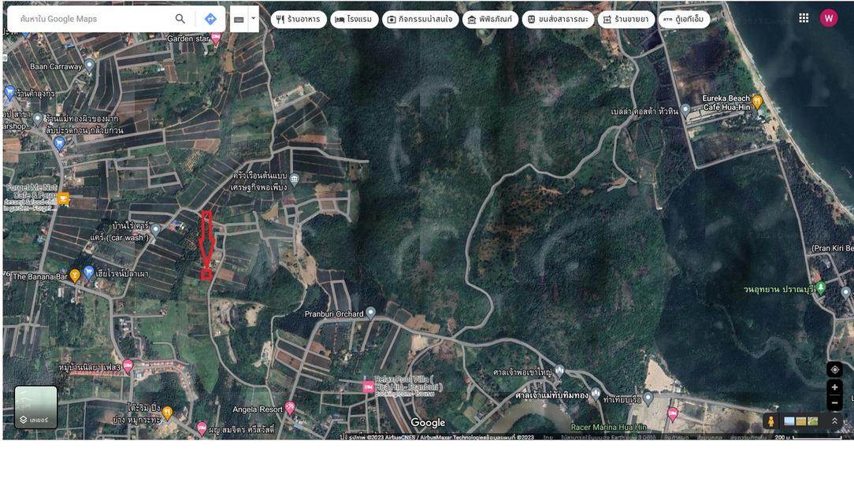The width and height of the screenshot is (854, 504).
Task: Click the ร้านค้าลุงทร shopping cart pin
Action: (9, 92)
